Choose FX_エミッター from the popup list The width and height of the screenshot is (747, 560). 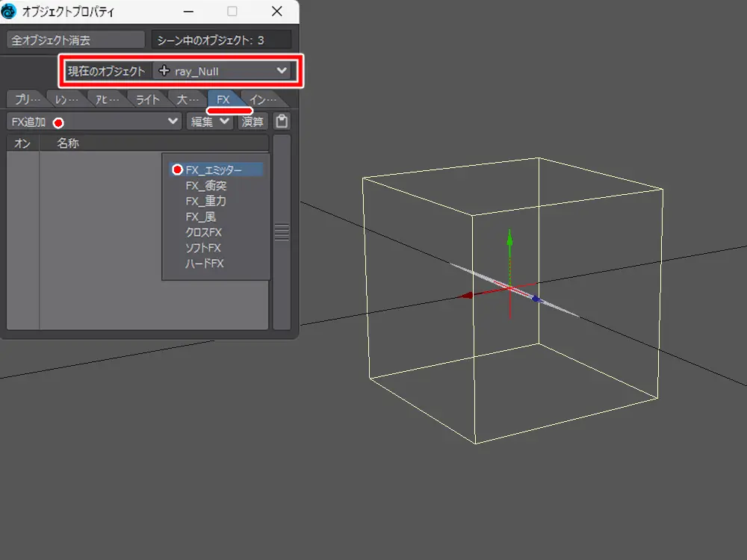[x=214, y=169]
